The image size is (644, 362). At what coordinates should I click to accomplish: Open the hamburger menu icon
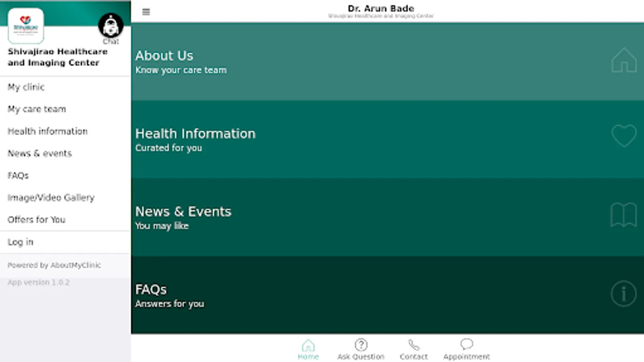(x=146, y=12)
